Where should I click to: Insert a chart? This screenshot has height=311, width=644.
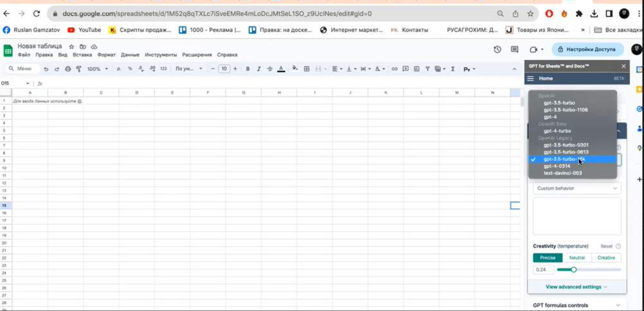(x=416, y=69)
